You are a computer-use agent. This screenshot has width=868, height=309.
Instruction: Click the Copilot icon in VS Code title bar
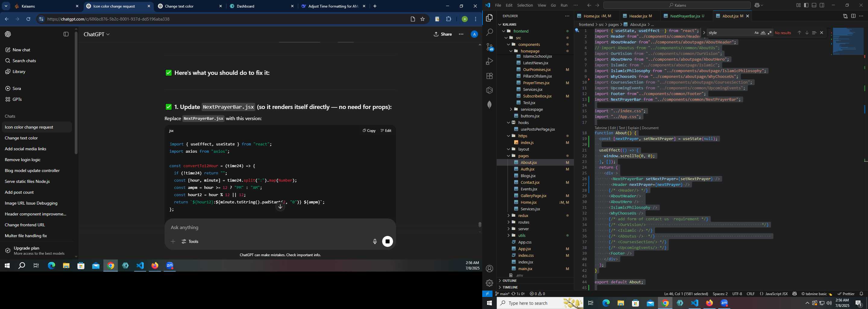(757, 5)
